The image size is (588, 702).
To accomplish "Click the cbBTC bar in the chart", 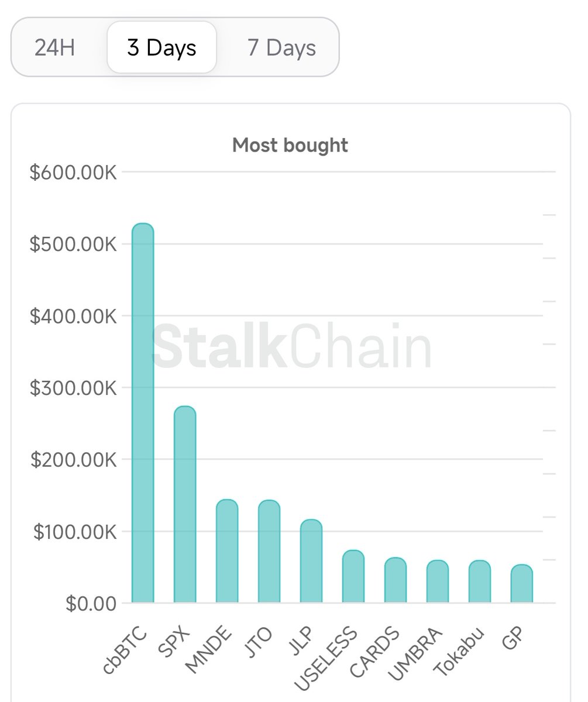I will [x=143, y=413].
